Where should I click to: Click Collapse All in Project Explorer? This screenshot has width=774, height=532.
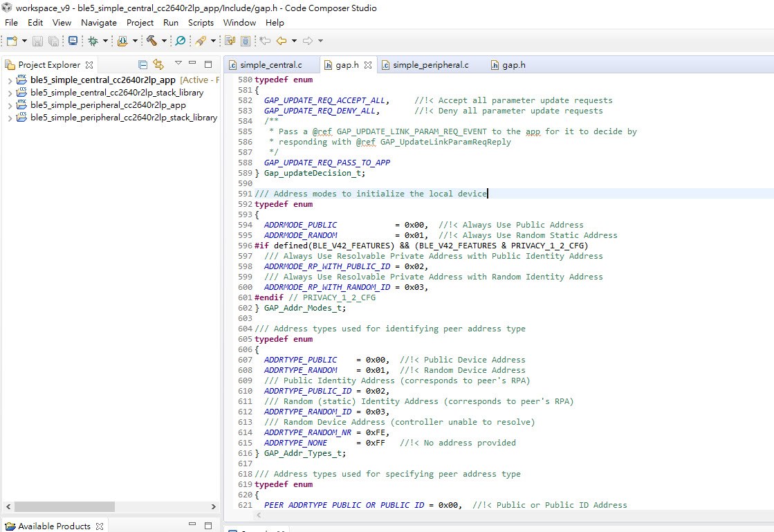pos(143,64)
